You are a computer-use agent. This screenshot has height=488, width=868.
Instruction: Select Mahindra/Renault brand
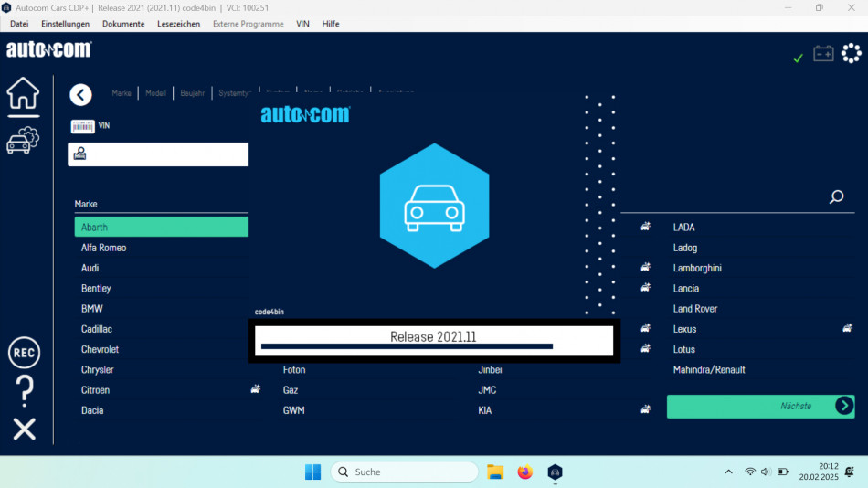(709, 369)
